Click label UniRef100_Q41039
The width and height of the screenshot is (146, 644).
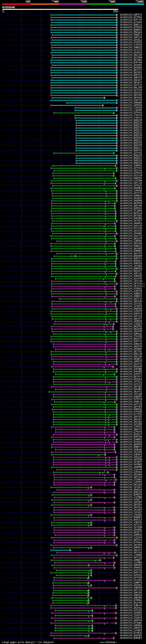point(131,55)
